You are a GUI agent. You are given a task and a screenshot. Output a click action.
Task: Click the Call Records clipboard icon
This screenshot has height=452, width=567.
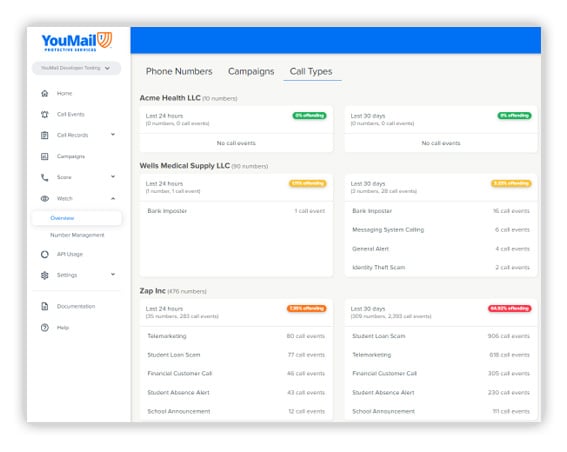coord(44,135)
